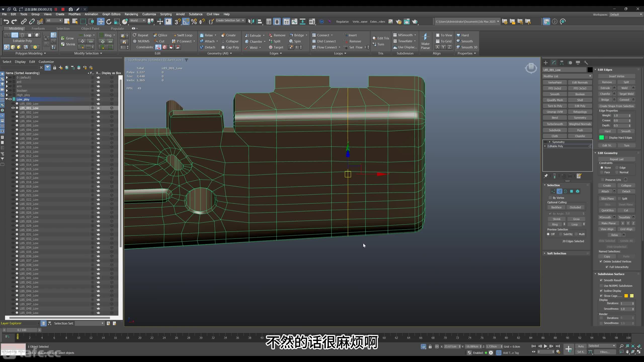Click the Insert Vertex button

pos(616,76)
